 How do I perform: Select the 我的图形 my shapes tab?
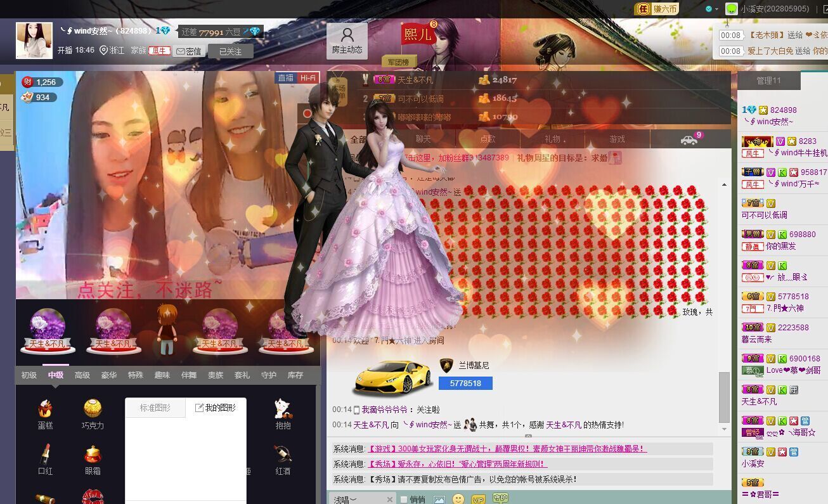tap(216, 408)
